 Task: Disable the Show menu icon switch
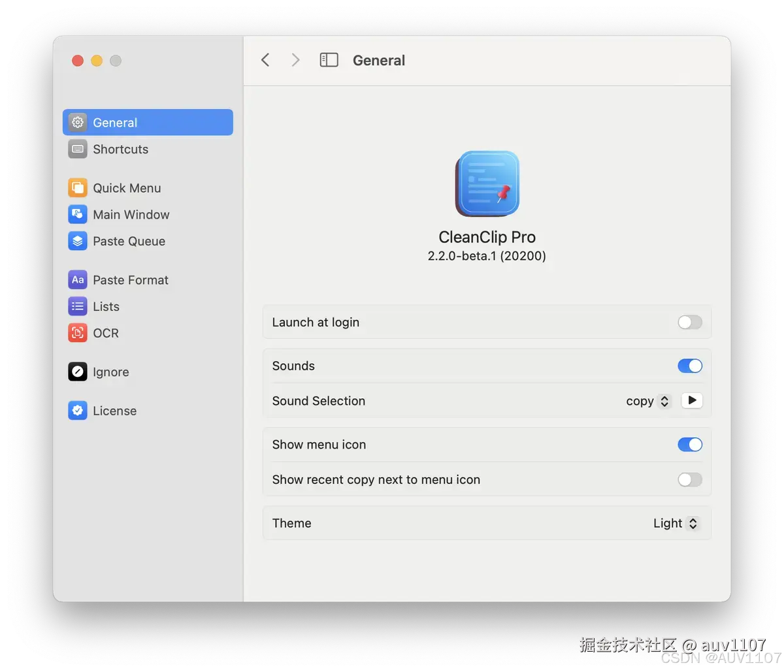click(690, 445)
